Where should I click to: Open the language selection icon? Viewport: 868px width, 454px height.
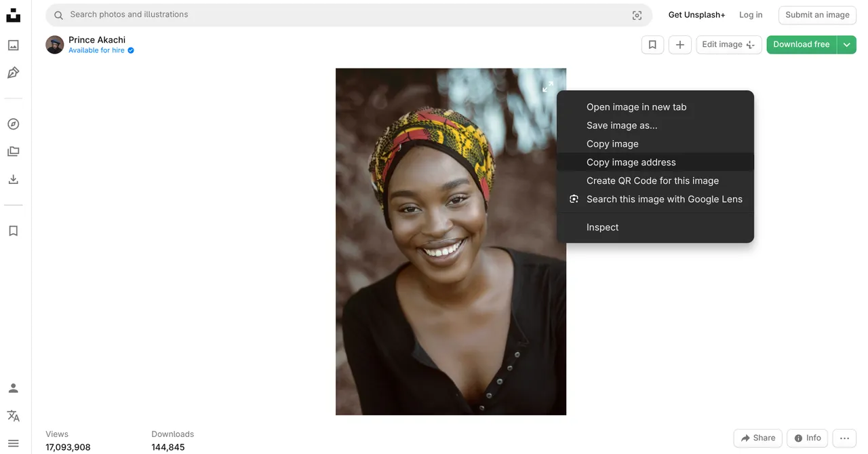point(14,415)
